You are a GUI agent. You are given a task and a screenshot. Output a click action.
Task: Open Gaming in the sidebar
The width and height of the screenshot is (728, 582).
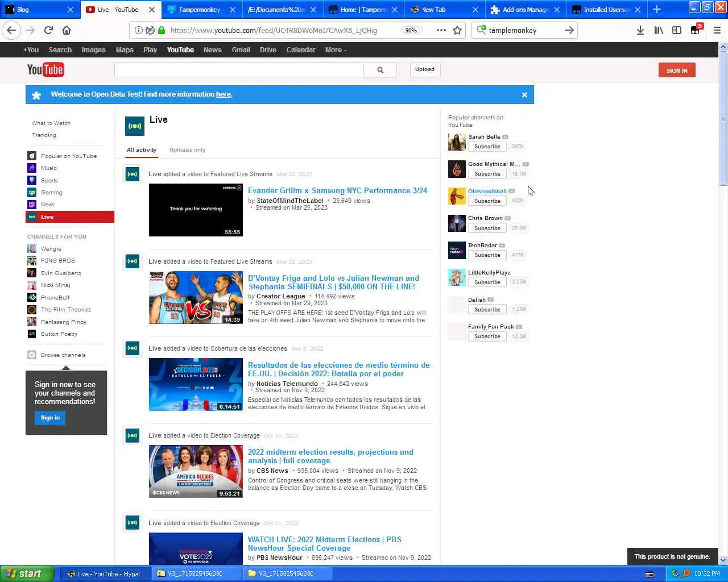(52, 193)
